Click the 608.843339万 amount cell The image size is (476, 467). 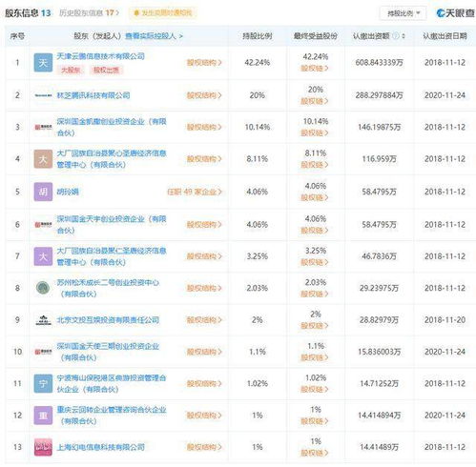pyautogui.click(x=379, y=63)
